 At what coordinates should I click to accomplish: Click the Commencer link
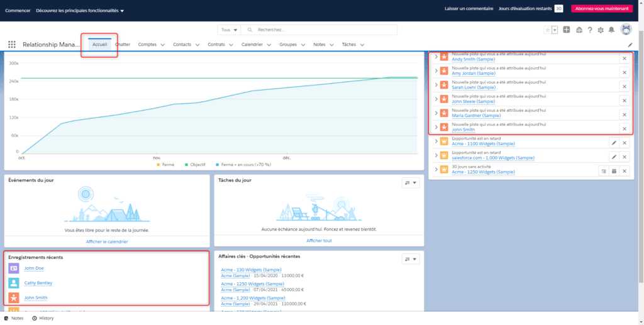tap(18, 10)
